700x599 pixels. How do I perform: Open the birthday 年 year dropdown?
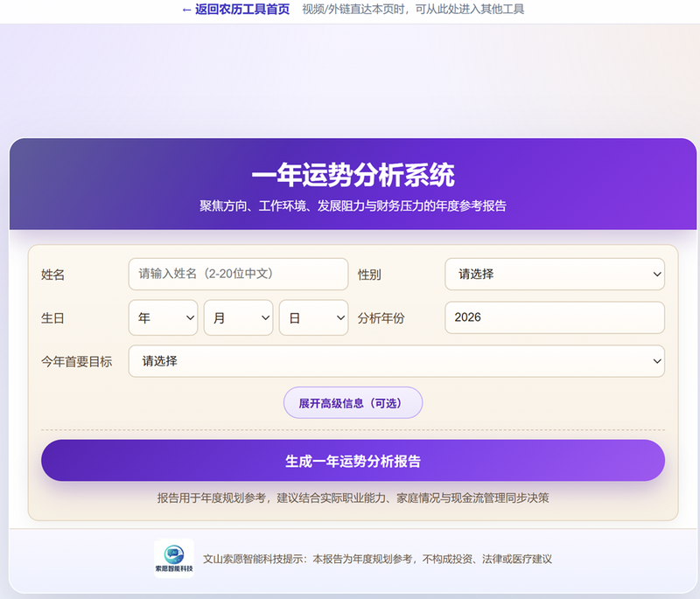coord(163,317)
